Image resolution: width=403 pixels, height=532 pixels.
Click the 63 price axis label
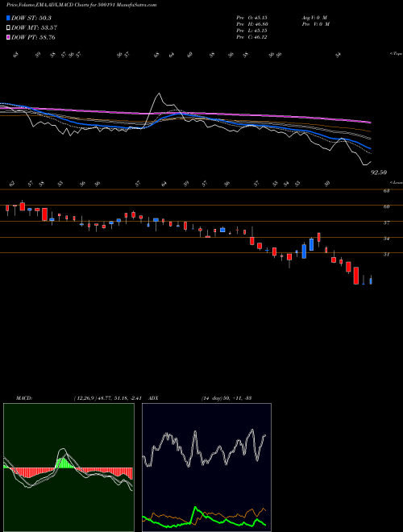pos(386,191)
